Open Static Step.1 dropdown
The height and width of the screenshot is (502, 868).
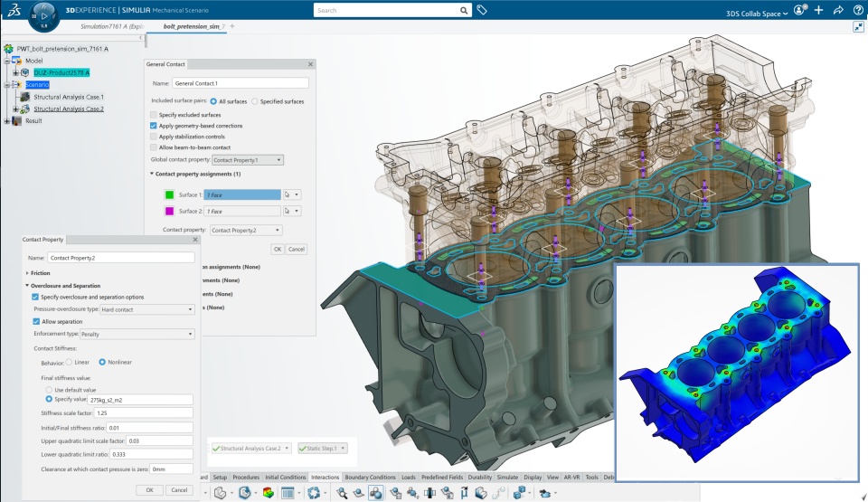click(x=343, y=449)
